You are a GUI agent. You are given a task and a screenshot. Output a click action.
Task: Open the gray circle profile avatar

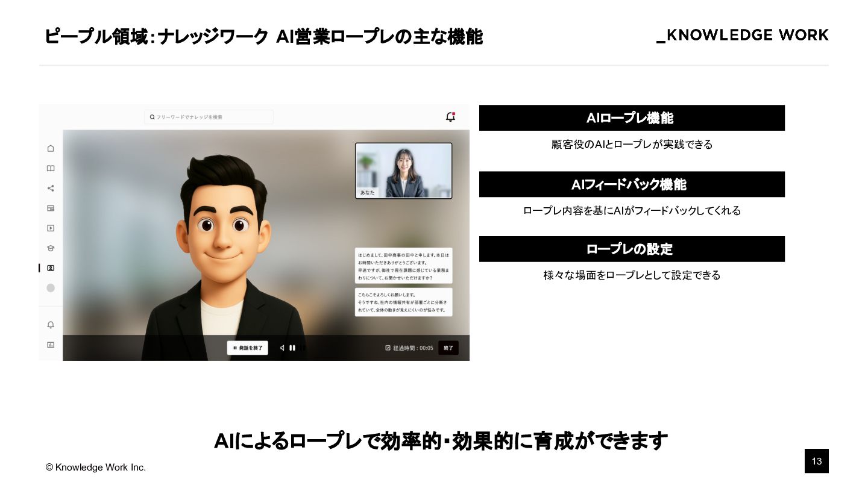(51, 288)
